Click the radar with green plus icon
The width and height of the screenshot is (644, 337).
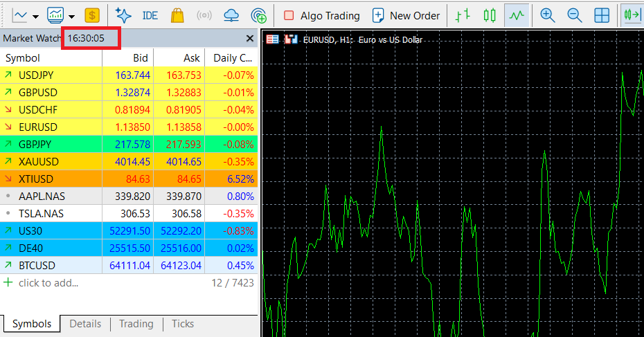259,16
